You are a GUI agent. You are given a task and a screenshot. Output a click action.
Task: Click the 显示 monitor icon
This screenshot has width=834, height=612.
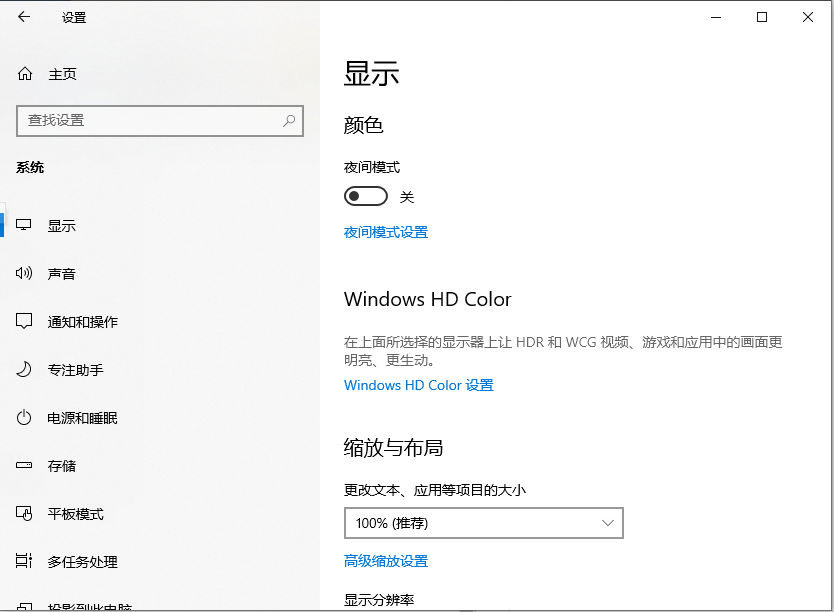[24, 226]
